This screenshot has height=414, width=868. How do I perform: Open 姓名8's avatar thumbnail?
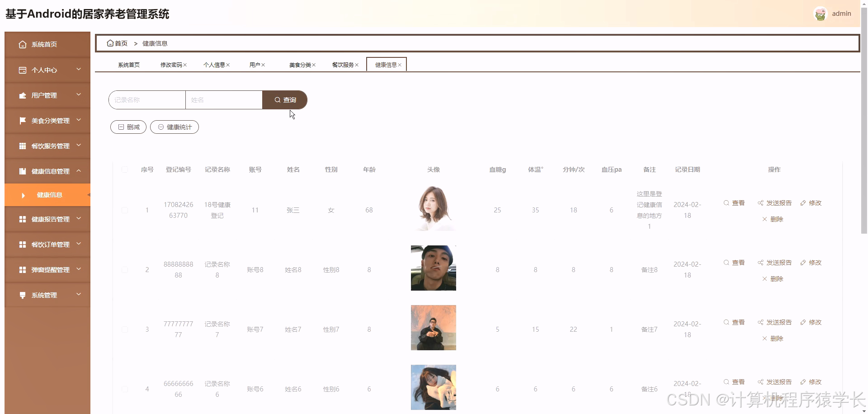point(434,268)
